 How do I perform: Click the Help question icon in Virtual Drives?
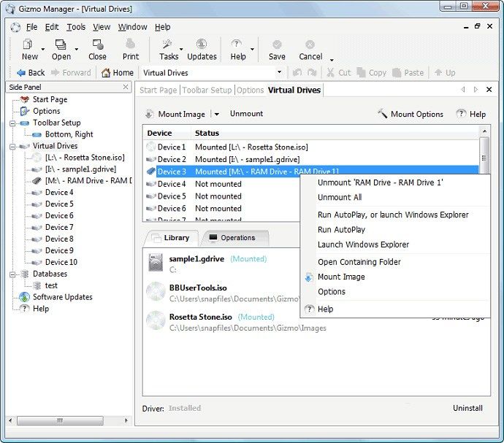pos(461,113)
